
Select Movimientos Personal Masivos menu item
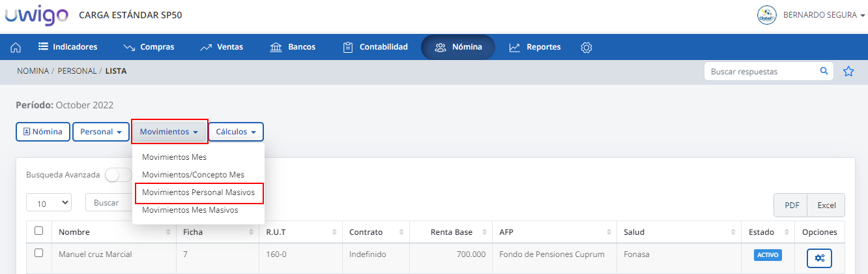pyautogui.click(x=198, y=193)
